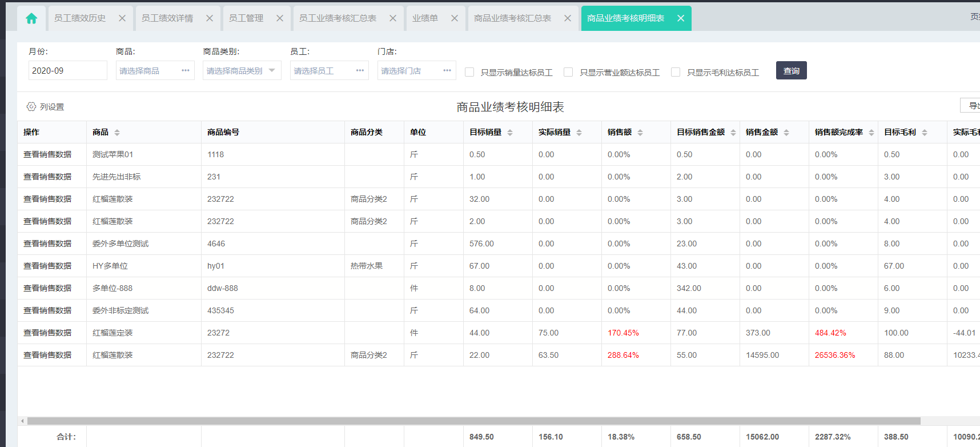
Task: Sort by 目标毛利 column
Action: (925, 133)
